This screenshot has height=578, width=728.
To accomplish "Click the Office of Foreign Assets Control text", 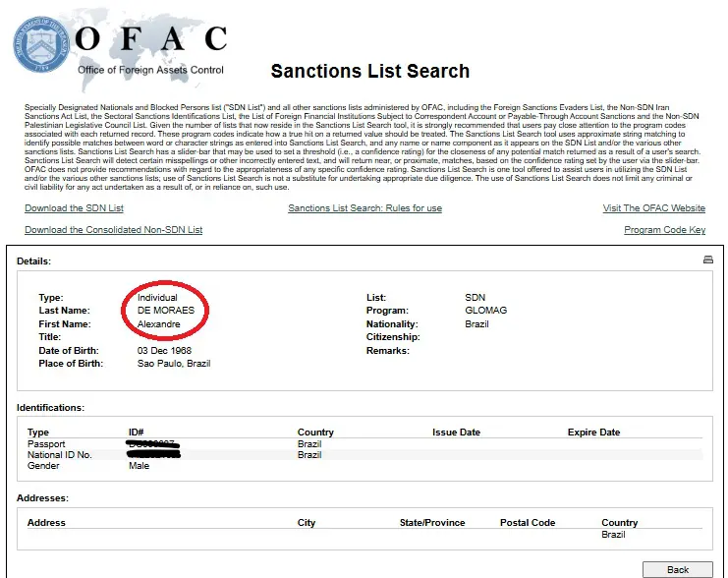I will [150, 70].
